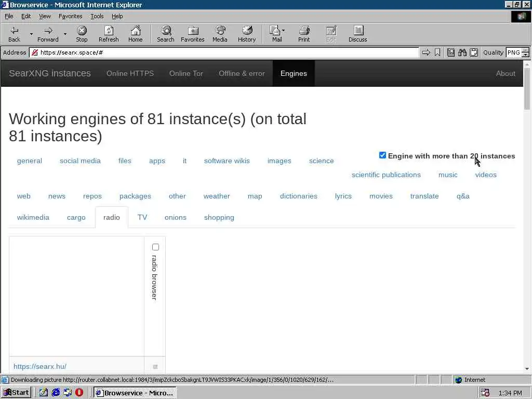Switch to the weather tab
This screenshot has width=532, height=399.
pos(217,196)
